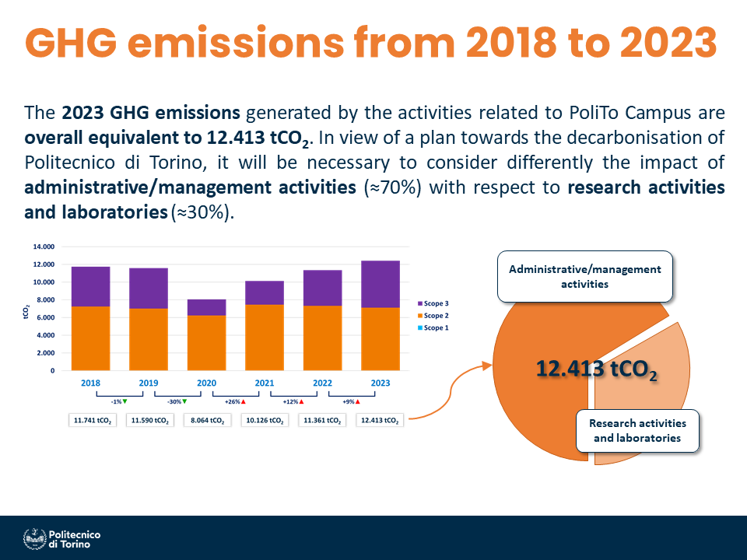Viewport: 747px width, 560px height.
Task: Click the red up arrow beside +12%
Action: [301, 401]
